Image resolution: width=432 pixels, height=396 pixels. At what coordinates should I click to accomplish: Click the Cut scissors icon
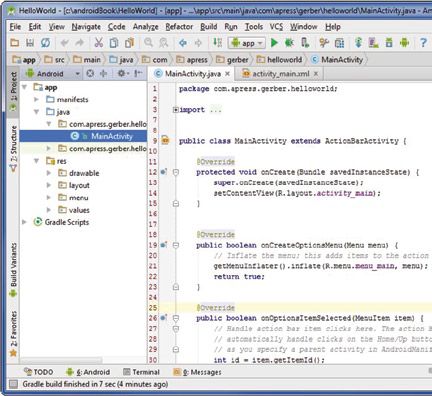coord(99,43)
